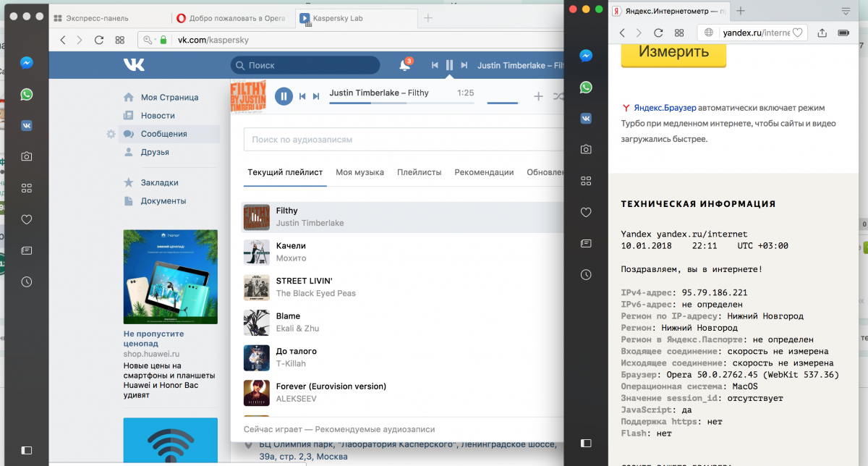Open VK notifications bell
The image size is (868, 466).
click(404, 65)
